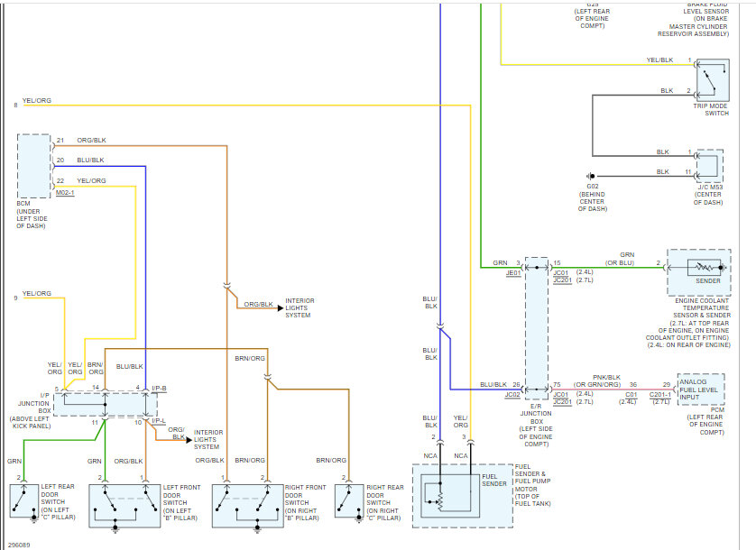Click the NCA label under fuel sender pin 2
This screenshot has width=756, height=550.
click(430, 455)
